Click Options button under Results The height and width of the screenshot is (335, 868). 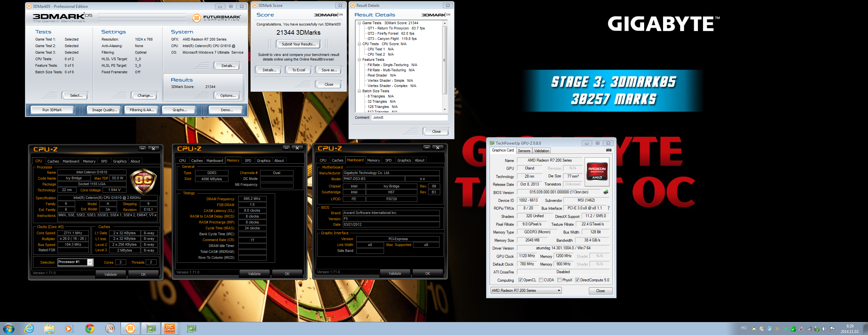[x=228, y=96]
